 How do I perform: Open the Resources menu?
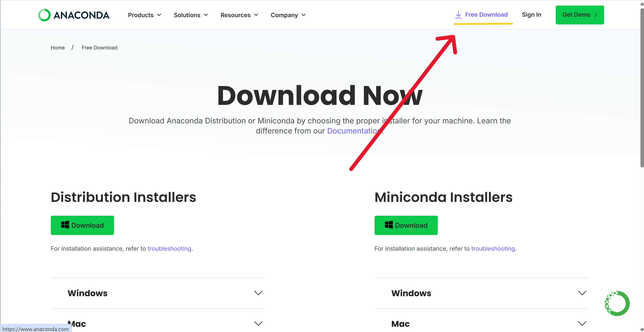point(239,15)
